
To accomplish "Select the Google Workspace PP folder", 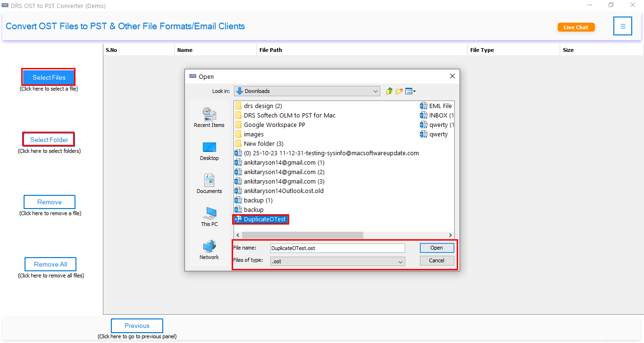I will click(x=270, y=125).
